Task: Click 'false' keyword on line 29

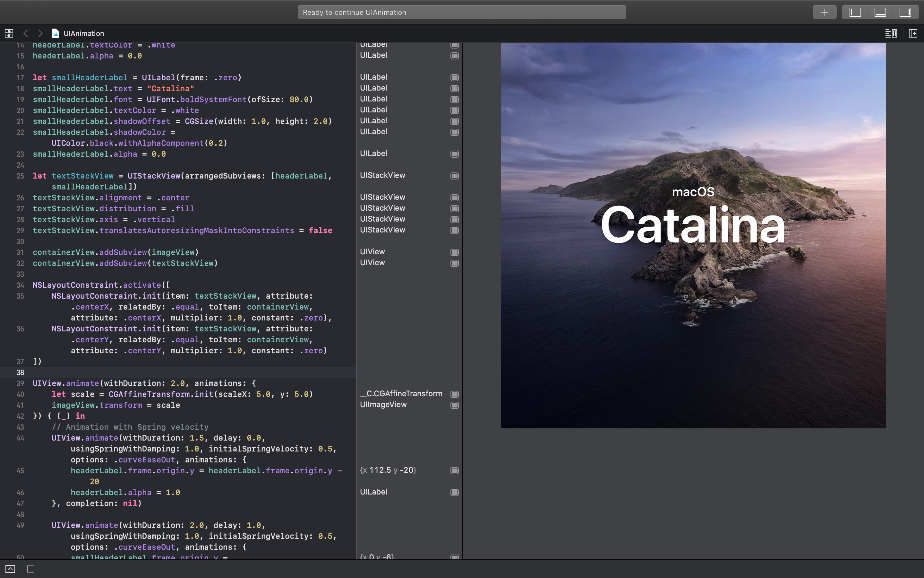Action: coord(320,231)
